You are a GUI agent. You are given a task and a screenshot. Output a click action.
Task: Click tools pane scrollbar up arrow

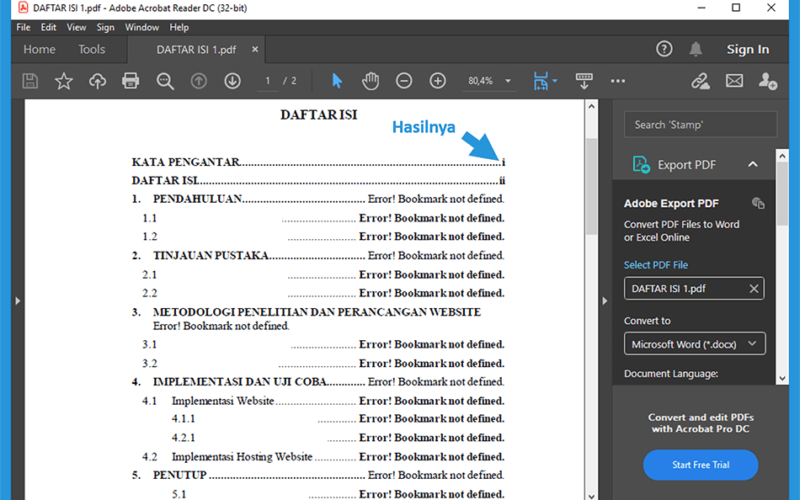coord(782,156)
